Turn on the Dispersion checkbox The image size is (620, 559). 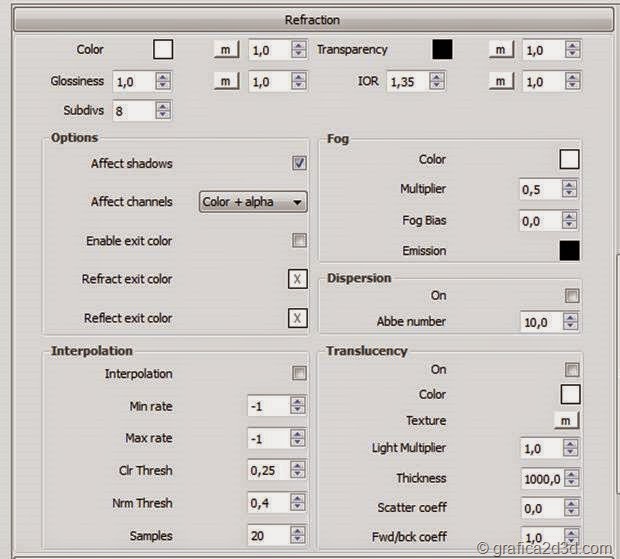pyautogui.click(x=571, y=296)
